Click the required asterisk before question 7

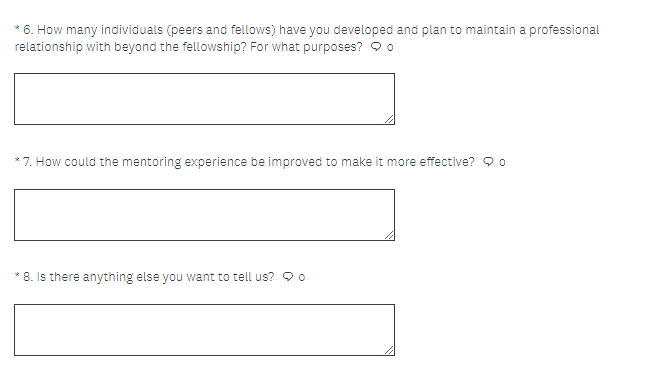pos(17,160)
